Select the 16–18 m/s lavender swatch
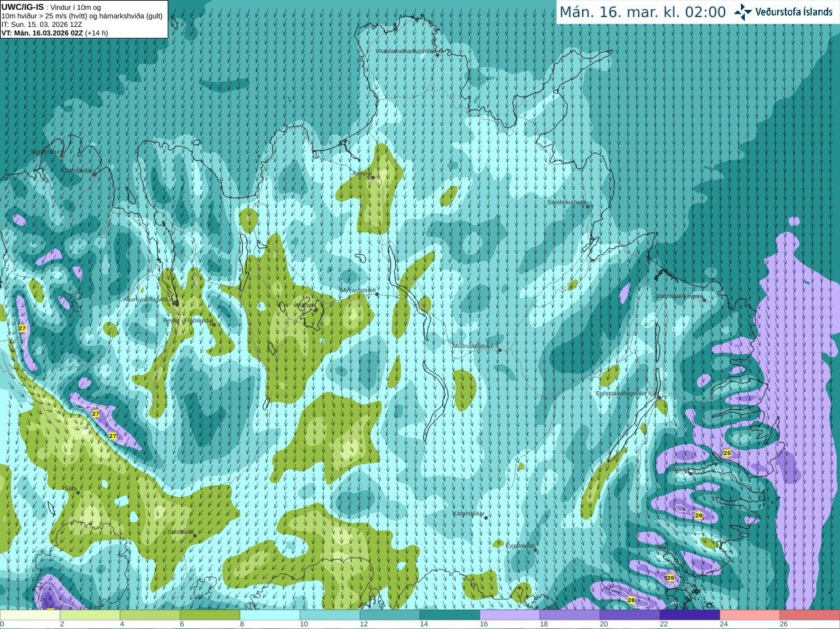This screenshot has height=629, width=840. click(510, 615)
